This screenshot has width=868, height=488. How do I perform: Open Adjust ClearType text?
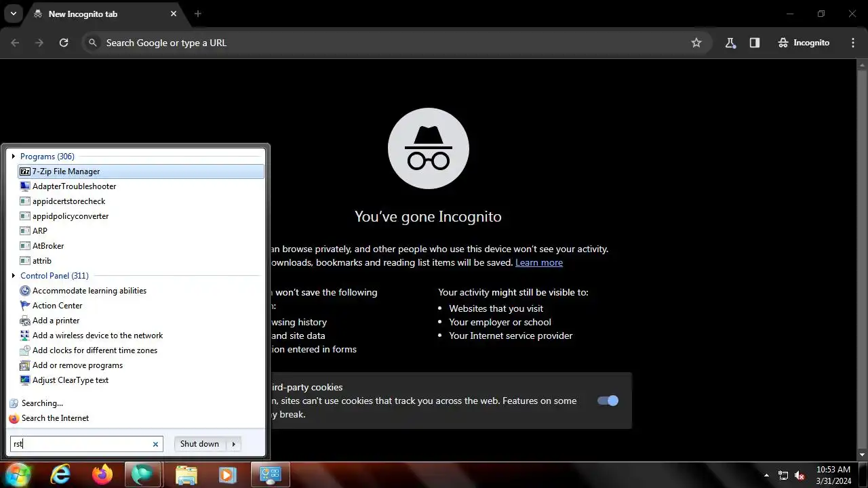point(140,380)
